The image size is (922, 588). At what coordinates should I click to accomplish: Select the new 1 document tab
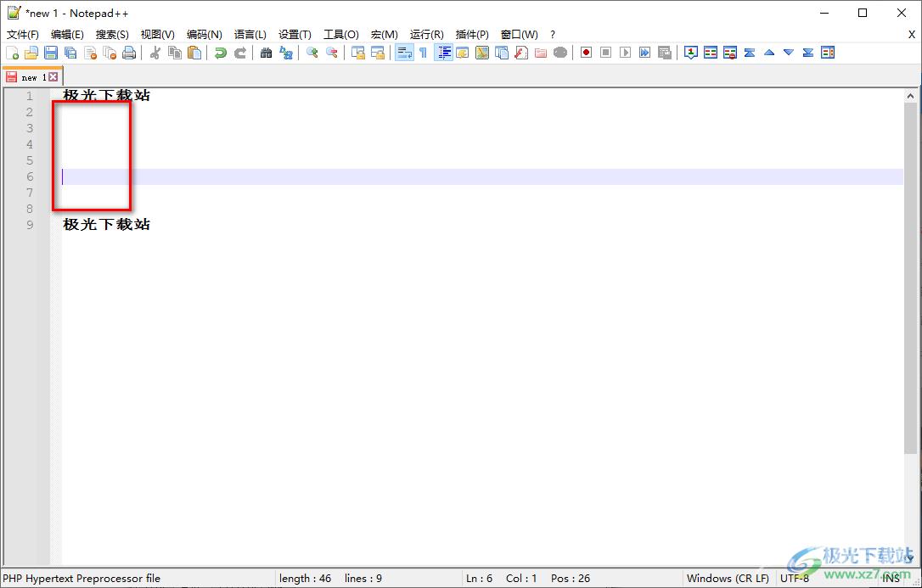[x=32, y=77]
